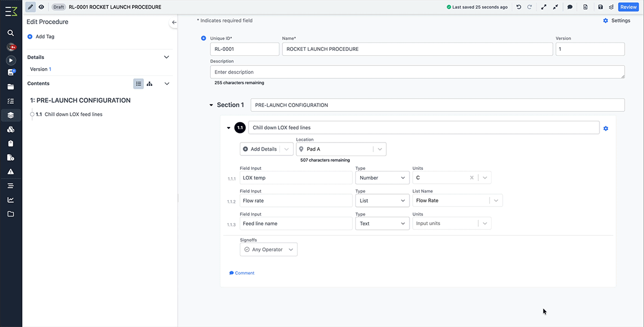This screenshot has height=327, width=644.
Task: Open the checklist icon in sidebar
Action: pyautogui.click(x=11, y=101)
